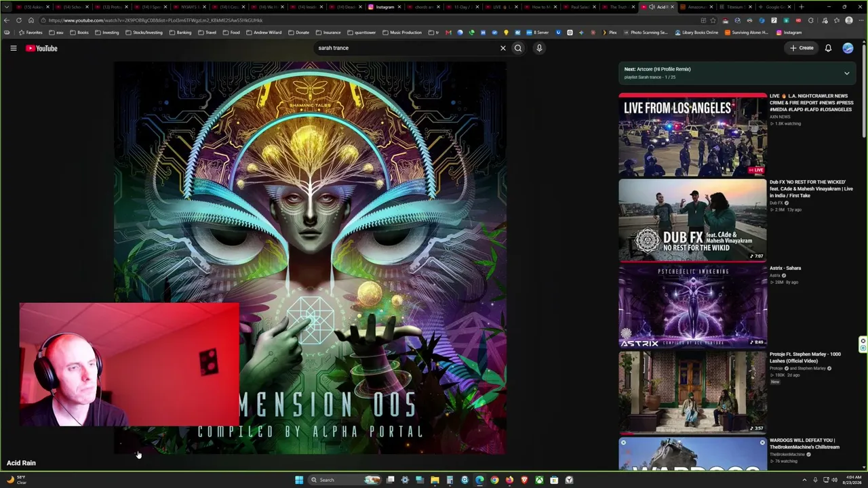The height and width of the screenshot is (488, 868).
Task: Click the YouTube video player
Action: (x=310, y=258)
